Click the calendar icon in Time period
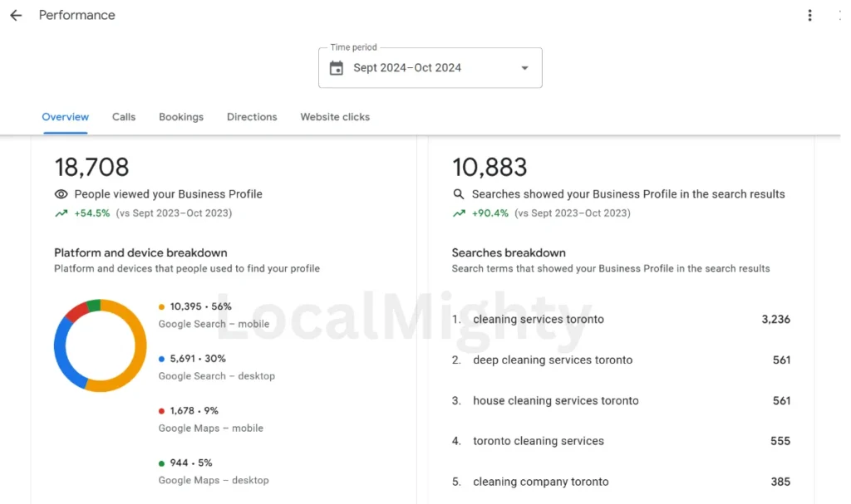Screen dimensions: 851x504 [x=337, y=68]
